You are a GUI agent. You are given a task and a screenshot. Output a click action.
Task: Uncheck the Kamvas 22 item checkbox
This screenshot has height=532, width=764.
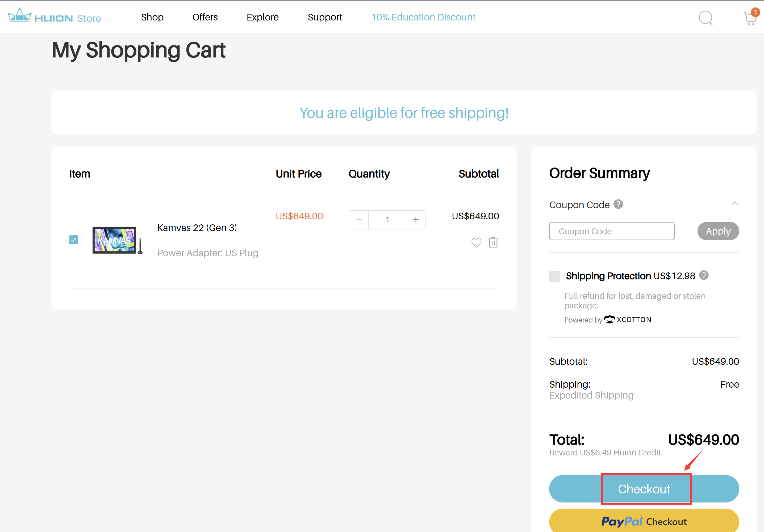(x=74, y=240)
